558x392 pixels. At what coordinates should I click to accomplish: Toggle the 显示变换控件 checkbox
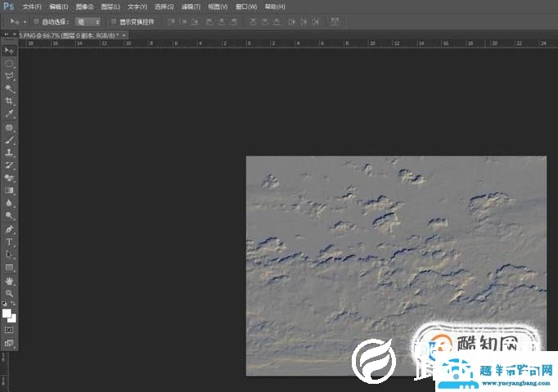coord(114,21)
